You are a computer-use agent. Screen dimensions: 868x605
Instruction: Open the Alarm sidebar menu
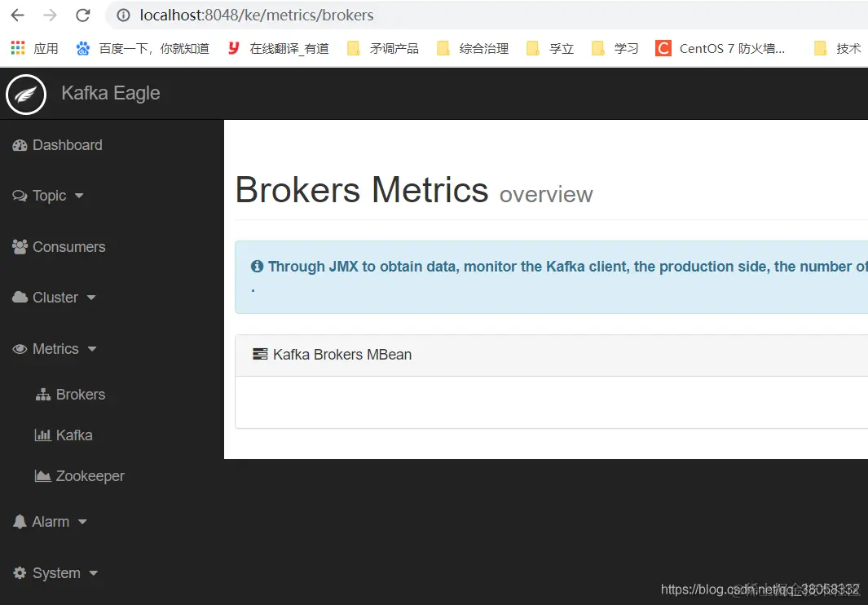(x=50, y=521)
